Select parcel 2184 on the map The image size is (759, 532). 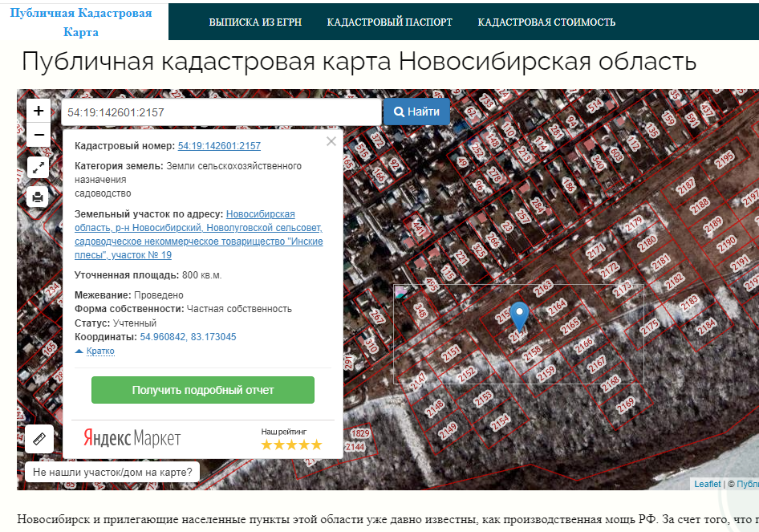point(706,327)
